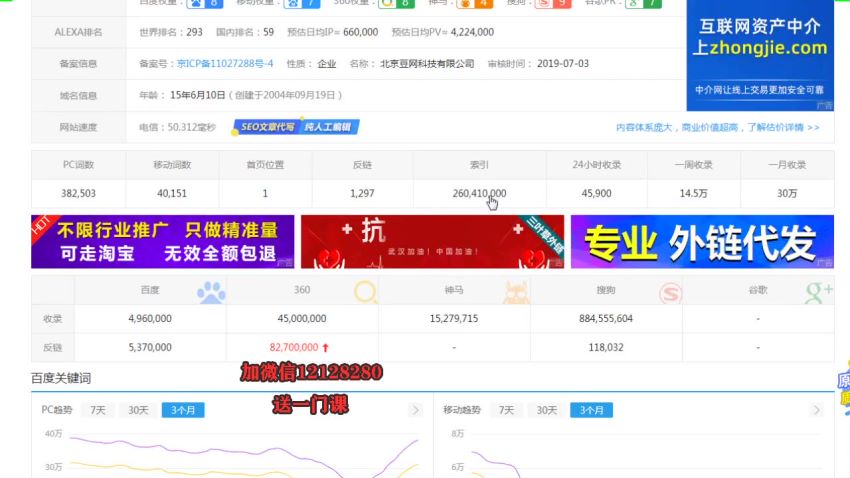The height and width of the screenshot is (478, 850).
Task: Select 30天 tab in 移动趋势
Action: 546,410
